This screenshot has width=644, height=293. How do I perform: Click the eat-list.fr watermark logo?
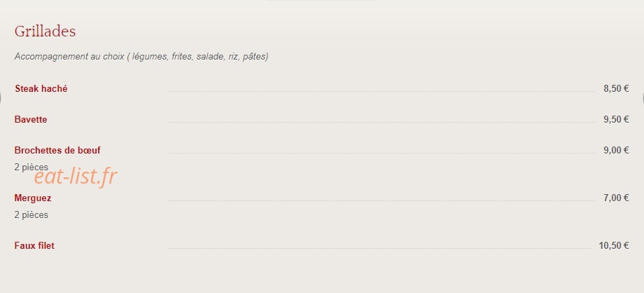coord(76,177)
